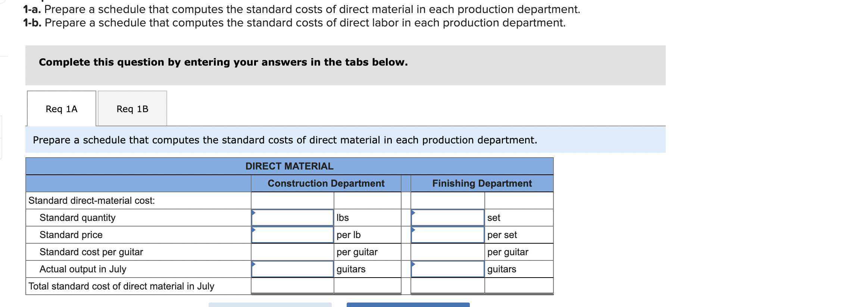Image resolution: width=868 pixels, height=307 pixels.
Task: Select the 'per lb' unit cell
Action: [x=368, y=235]
